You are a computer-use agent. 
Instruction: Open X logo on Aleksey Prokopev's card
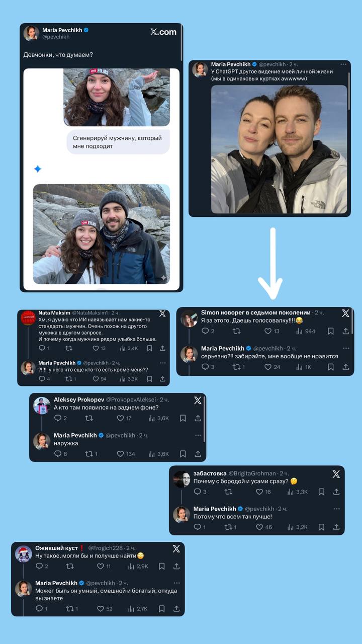[198, 400]
